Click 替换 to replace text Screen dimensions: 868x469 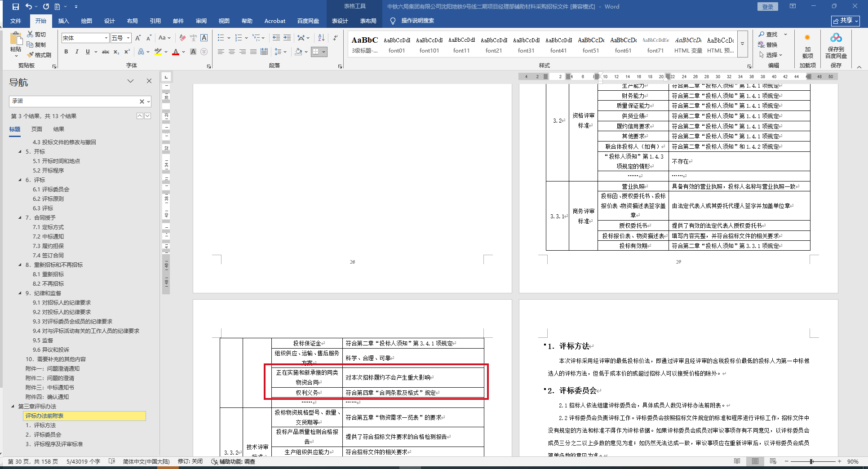[x=768, y=44]
